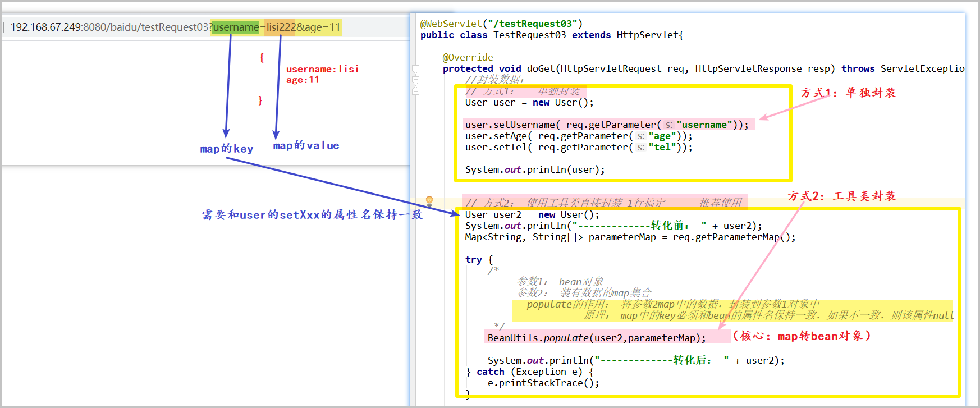Toggle fold marker beside 封装数据 comment

tap(416, 80)
